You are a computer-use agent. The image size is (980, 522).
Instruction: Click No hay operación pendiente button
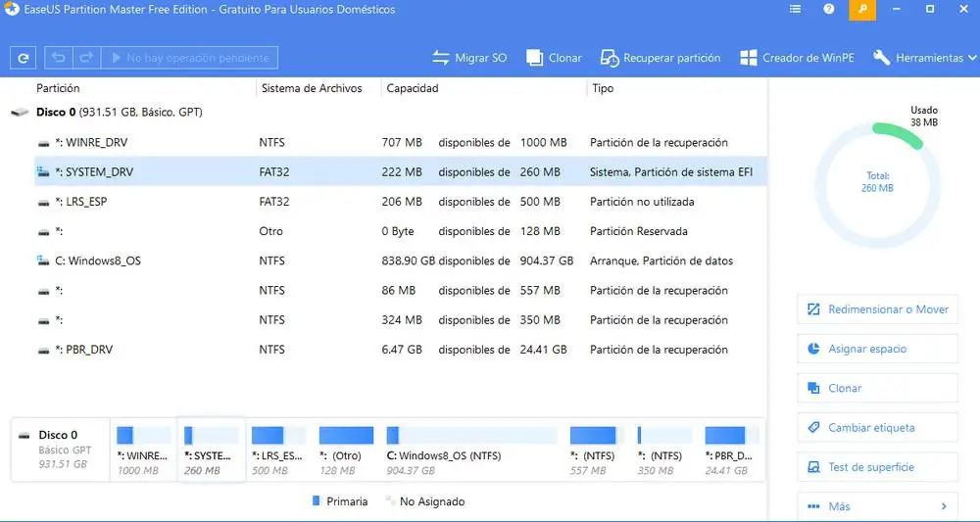point(189,58)
